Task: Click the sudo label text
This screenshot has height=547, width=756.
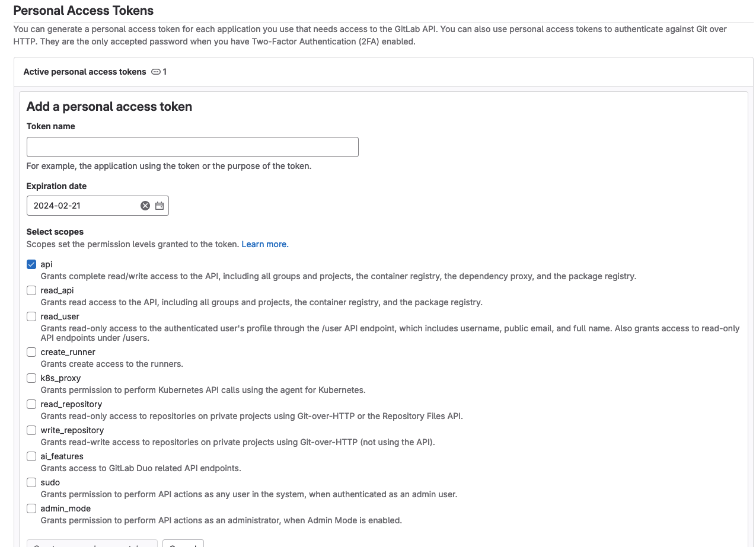Action: pyautogui.click(x=50, y=482)
